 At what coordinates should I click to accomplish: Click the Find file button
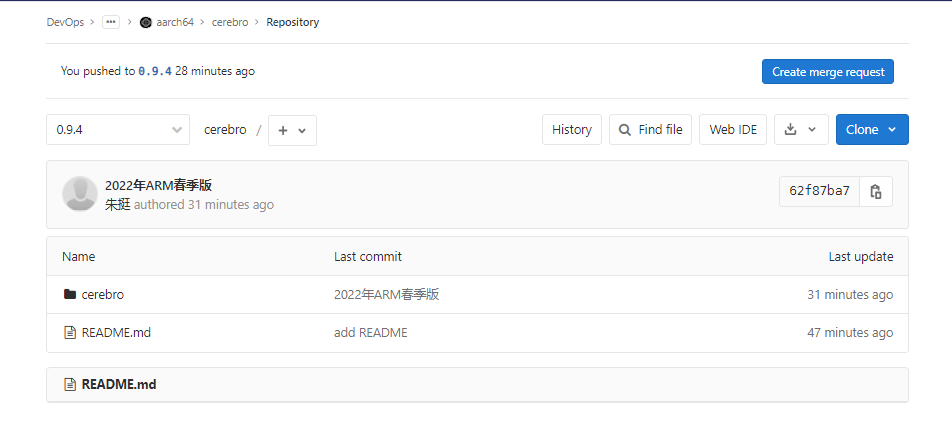point(650,129)
